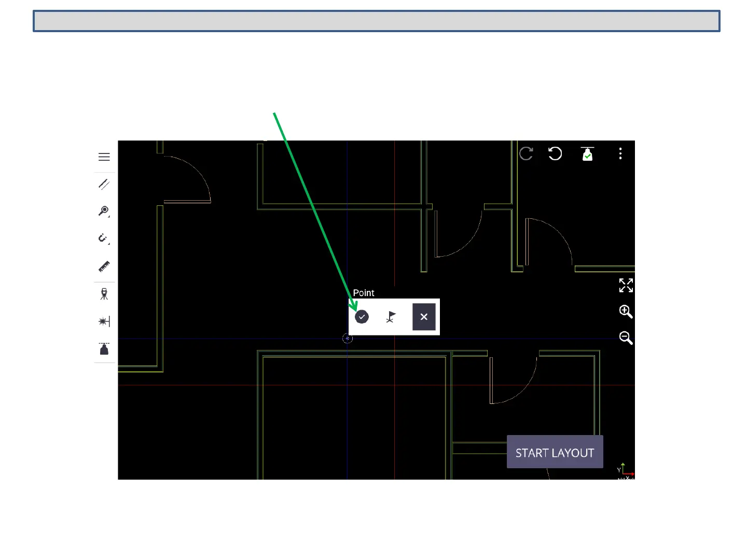Confirm the point with the checkmark

(362, 317)
